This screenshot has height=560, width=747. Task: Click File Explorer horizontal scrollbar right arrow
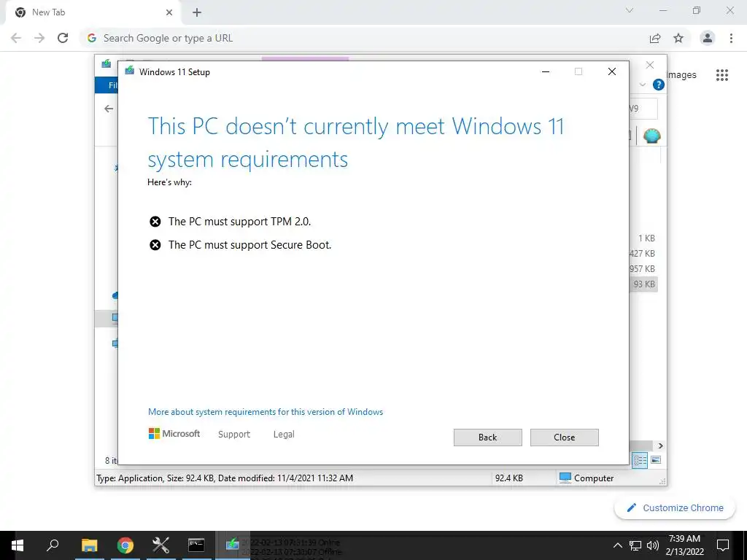[660, 446]
